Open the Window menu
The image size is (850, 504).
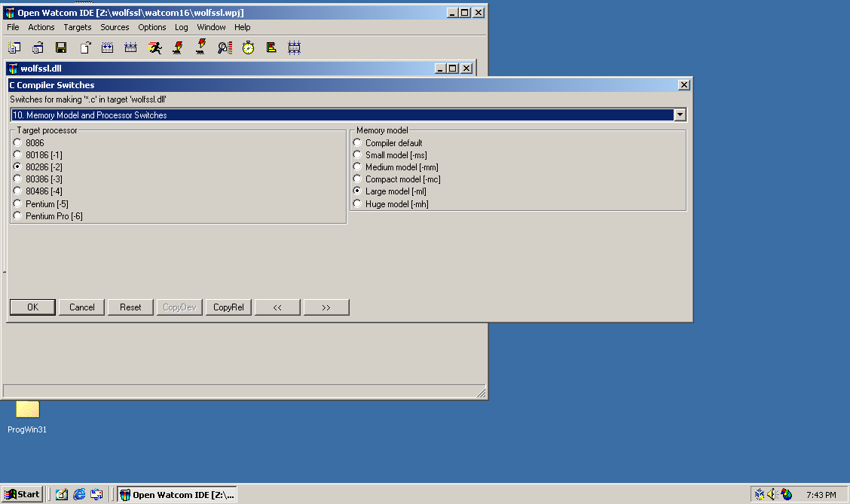click(x=211, y=27)
